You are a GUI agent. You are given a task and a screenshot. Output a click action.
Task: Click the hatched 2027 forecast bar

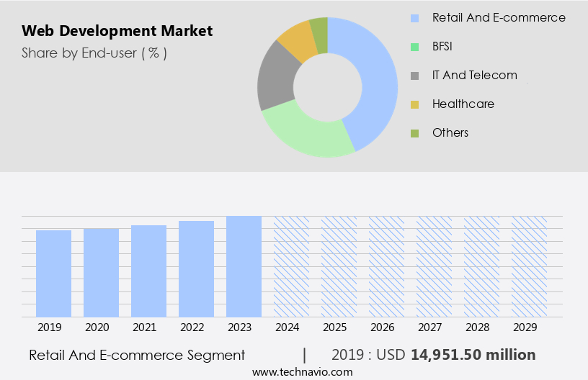click(x=435, y=266)
